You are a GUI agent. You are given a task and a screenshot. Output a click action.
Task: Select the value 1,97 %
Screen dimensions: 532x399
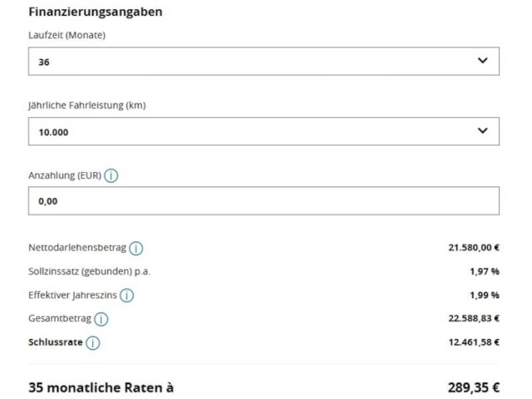click(485, 272)
